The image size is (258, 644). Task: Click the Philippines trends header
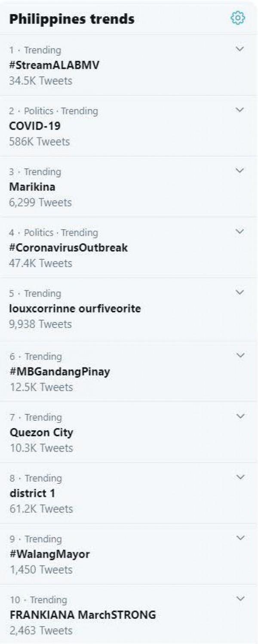pyautogui.click(x=72, y=19)
